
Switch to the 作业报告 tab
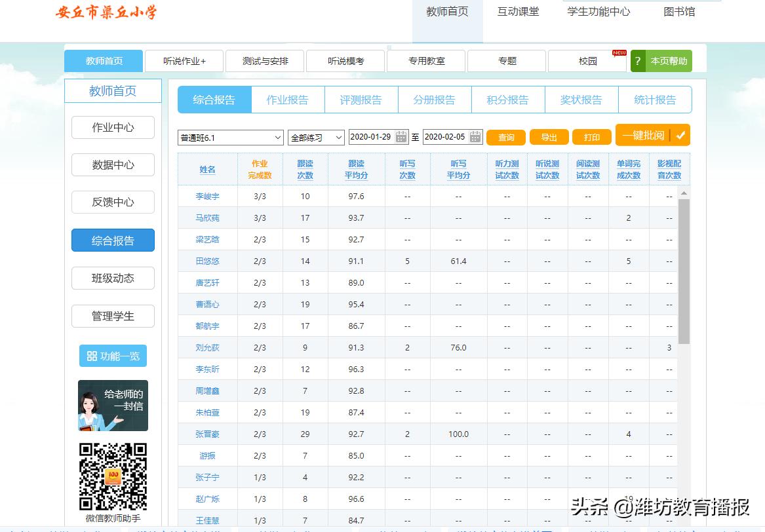click(x=288, y=99)
